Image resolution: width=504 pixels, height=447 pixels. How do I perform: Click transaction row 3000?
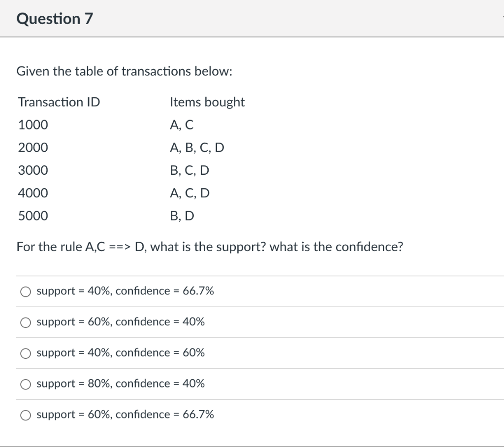coord(32,170)
